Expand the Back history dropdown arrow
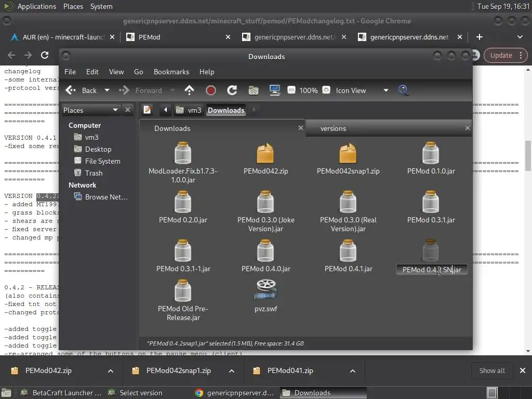Image resolution: width=532 pixels, height=399 pixels. pos(107,90)
